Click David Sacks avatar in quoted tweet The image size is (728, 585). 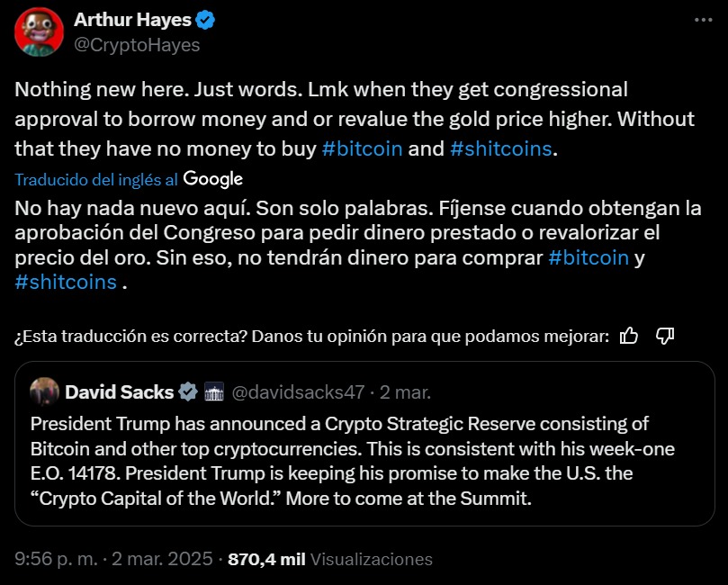(x=44, y=391)
